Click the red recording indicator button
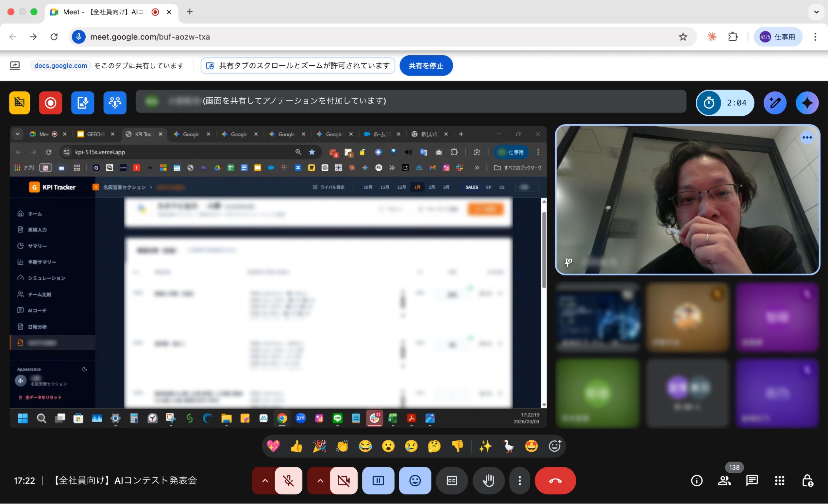This screenshot has height=504, width=828. [x=50, y=103]
